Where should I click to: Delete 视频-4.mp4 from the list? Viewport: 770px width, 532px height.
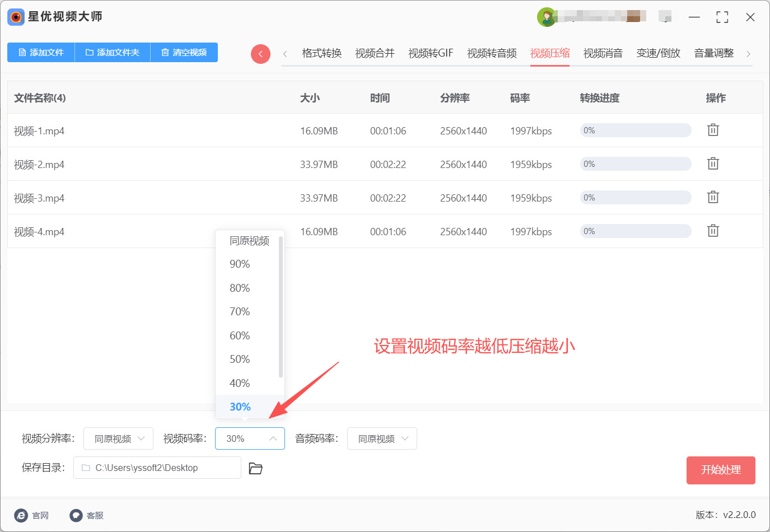[x=712, y=231]
